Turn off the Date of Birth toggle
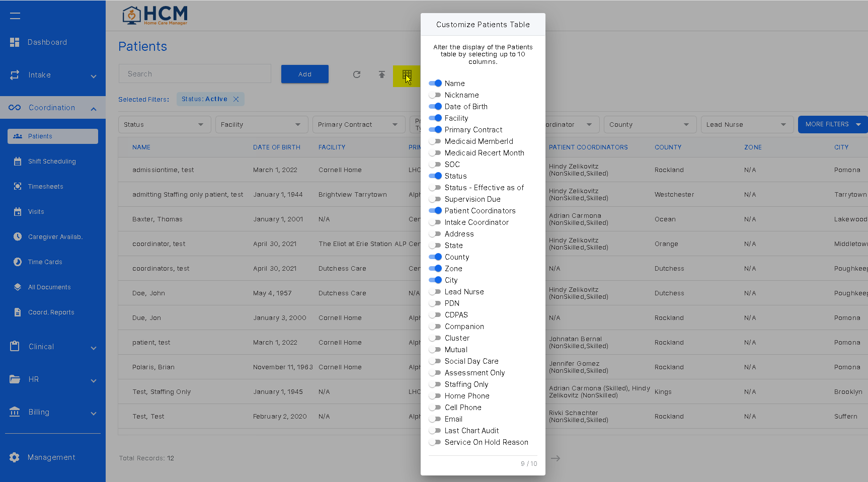 tap(435, 107)
